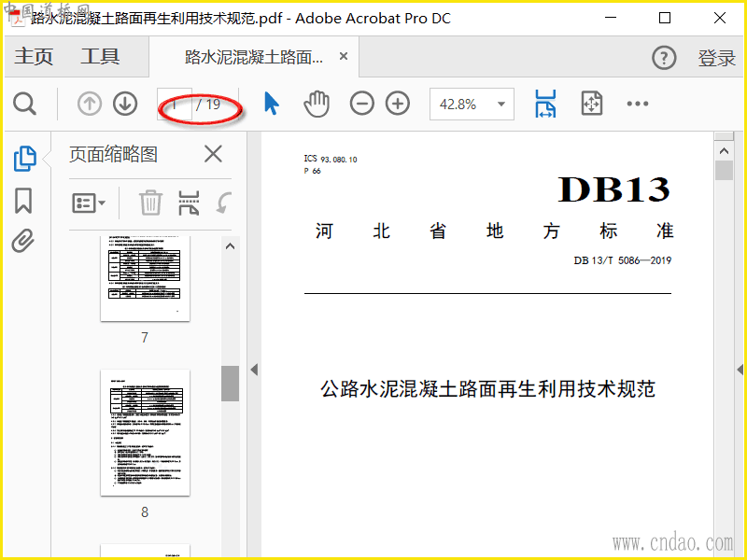This screenshot has width=747, height=560.
Task: Open the 42.8% zoom level dropdown
Action: (x=472, y=104)
